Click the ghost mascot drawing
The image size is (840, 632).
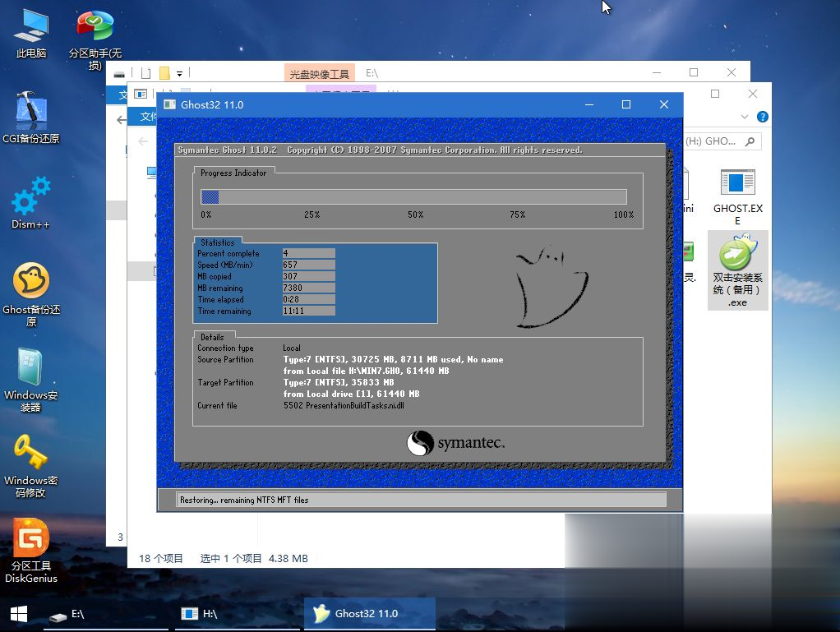[552, 287]
